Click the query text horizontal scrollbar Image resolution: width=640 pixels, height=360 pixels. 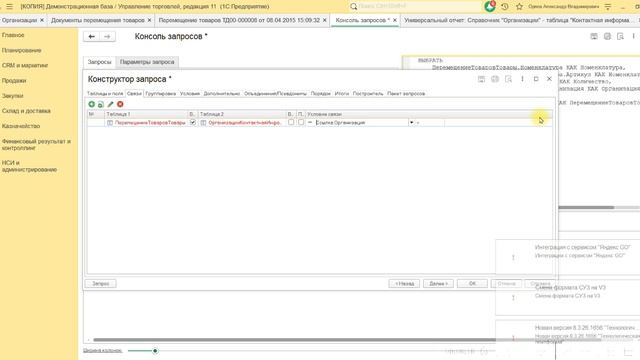pos(586,207)
